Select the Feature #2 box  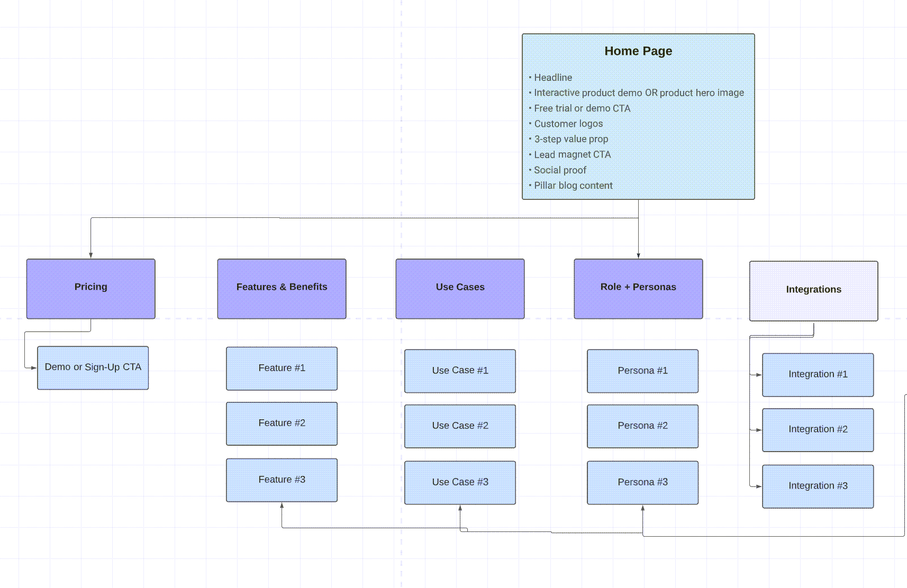pos(282,423)
